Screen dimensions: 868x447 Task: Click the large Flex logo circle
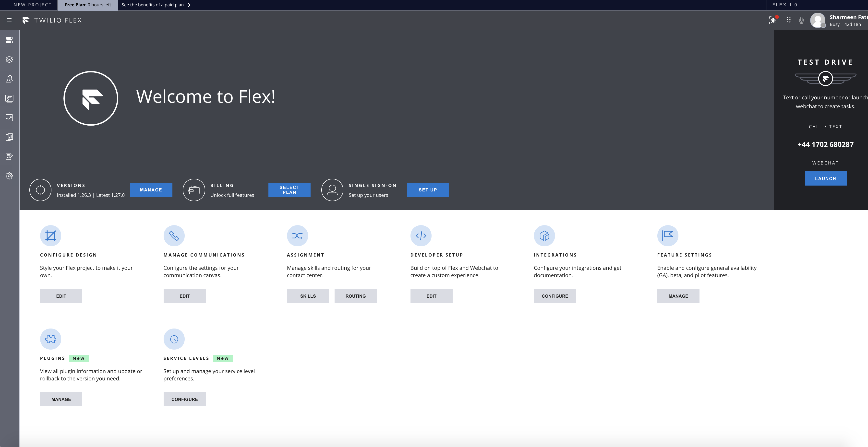pyautogui.click(x=91, y=98)
